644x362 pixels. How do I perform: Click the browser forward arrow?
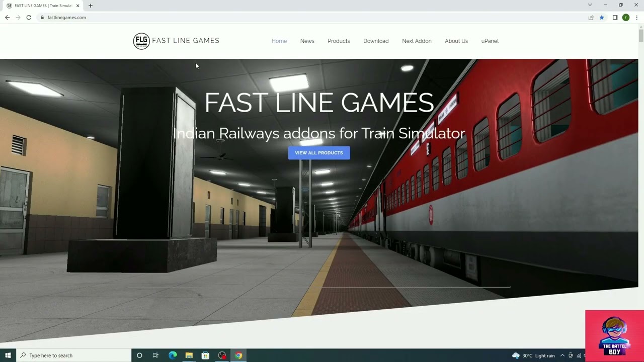(18, 17)
